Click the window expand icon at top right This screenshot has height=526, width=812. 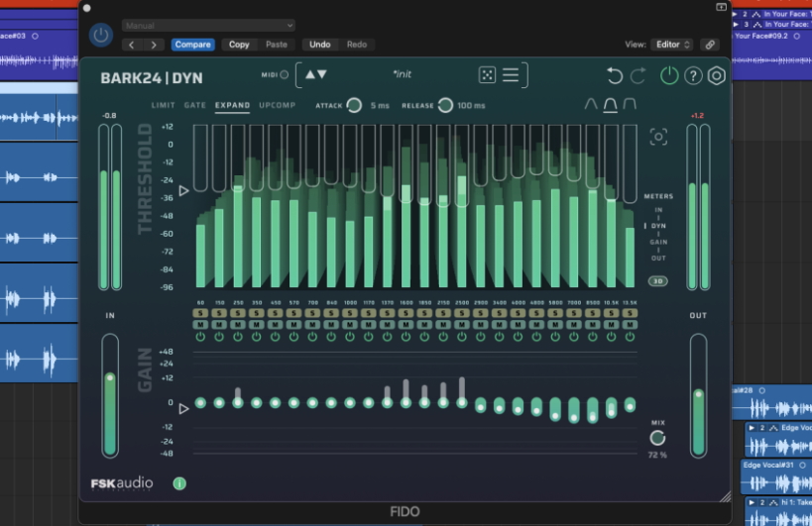[721, 7]
